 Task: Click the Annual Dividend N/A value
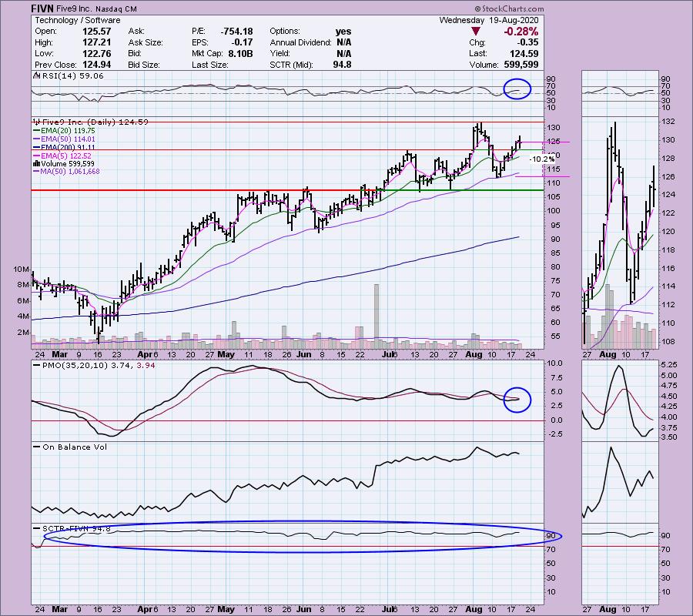pyautogui.click(x=344, y=42)
